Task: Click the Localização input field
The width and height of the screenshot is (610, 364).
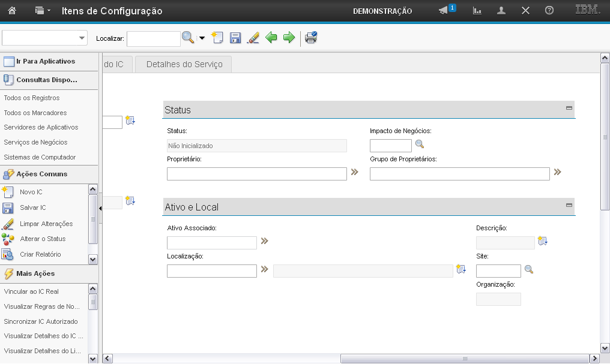Action: tap(211, 271)
